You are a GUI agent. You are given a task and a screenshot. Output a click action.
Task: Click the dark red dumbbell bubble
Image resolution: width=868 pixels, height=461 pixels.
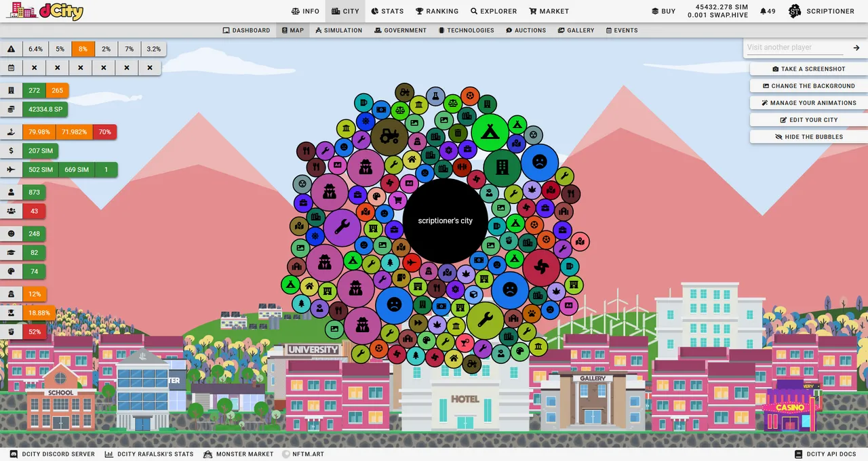tap(462, 167)
